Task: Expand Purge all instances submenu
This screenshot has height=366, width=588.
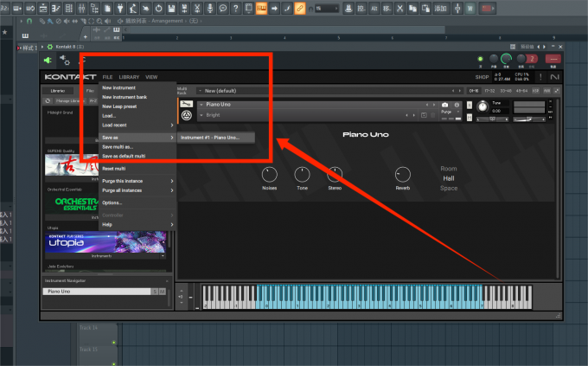Action: coord(137,190)
